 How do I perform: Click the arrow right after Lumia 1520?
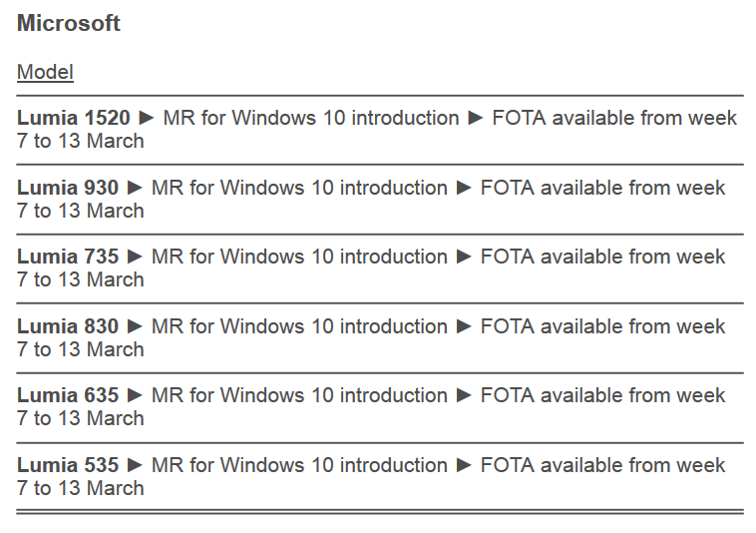147,118
